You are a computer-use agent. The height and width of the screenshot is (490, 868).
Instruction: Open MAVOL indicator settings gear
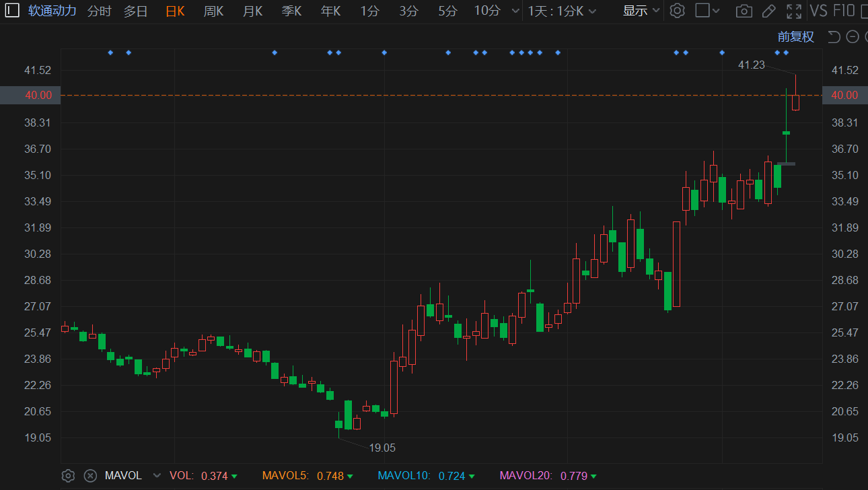68,476
